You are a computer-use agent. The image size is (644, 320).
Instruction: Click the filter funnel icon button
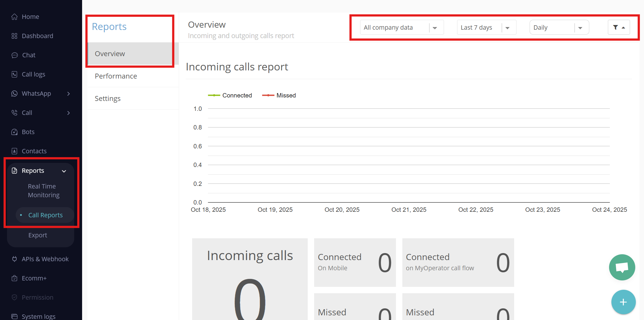(x=619, y=27)
